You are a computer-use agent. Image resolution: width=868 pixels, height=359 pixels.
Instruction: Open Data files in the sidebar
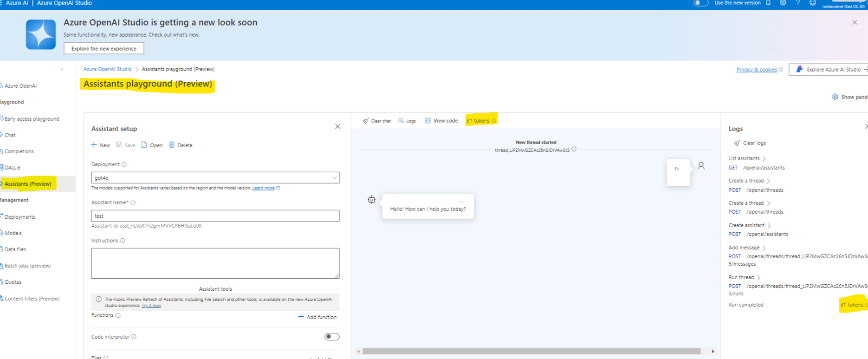[15, 249]
